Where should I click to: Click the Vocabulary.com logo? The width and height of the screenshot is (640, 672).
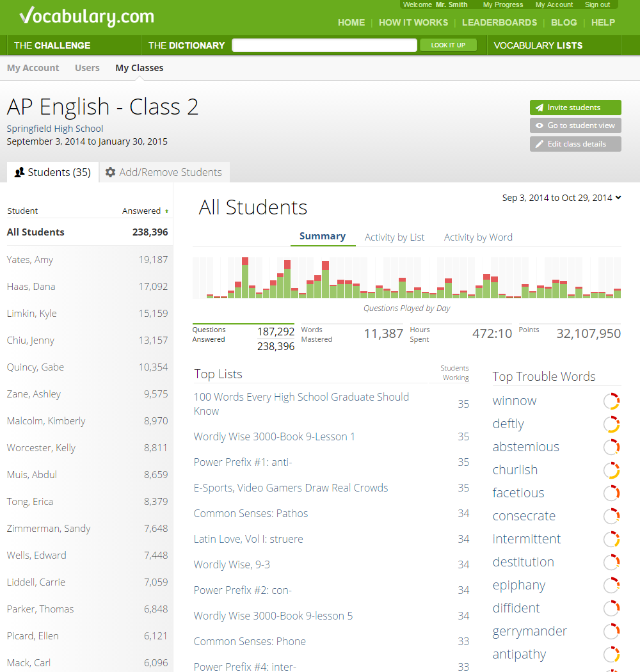(86, 17)
